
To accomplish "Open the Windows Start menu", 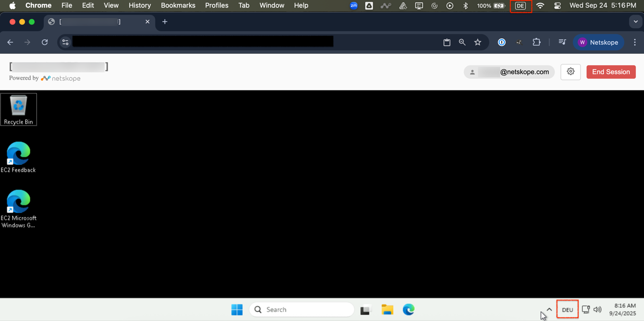I will click(x=237, y=309).
